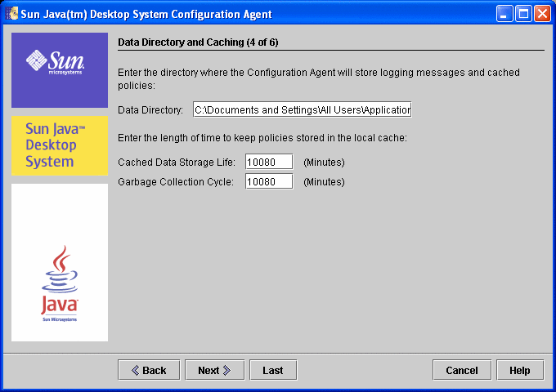556x392 pixels.
Task: Click '(Minutes)' beside Cached Data Storage Life
Action: [x=324, y=163]
